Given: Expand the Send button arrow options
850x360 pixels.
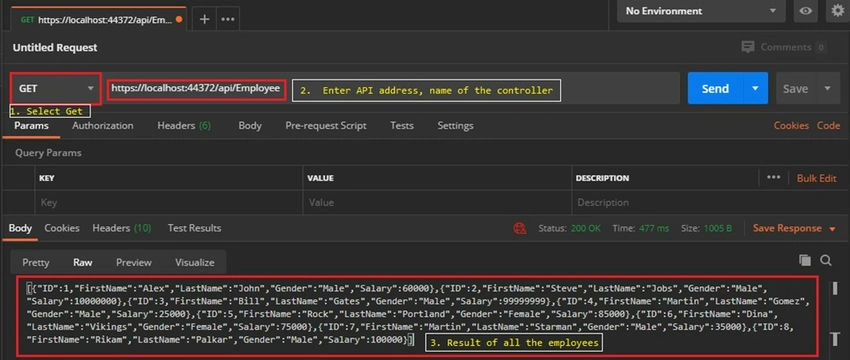Looking at the screenshot, I should coord(755,88).
